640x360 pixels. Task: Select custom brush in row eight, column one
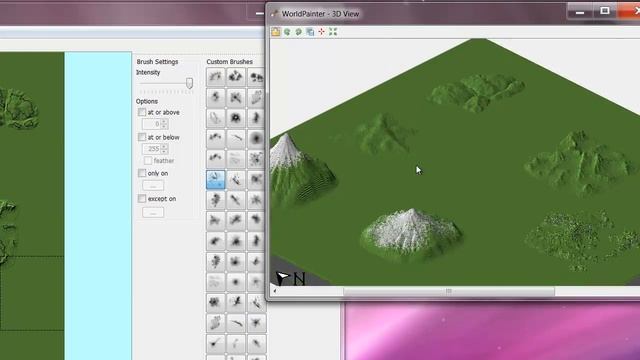tap(216, 220)
